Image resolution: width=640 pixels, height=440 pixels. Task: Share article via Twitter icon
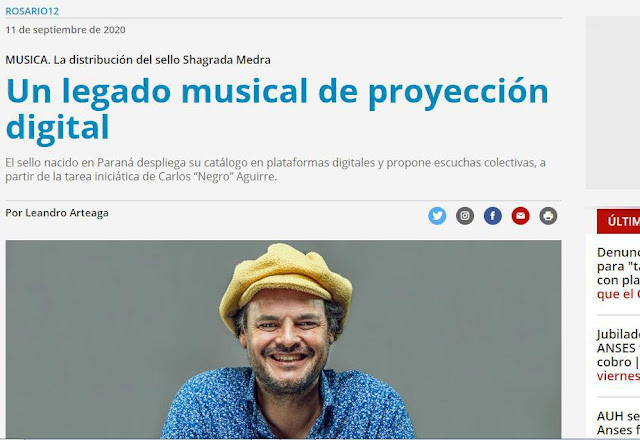tap(437, 216)
